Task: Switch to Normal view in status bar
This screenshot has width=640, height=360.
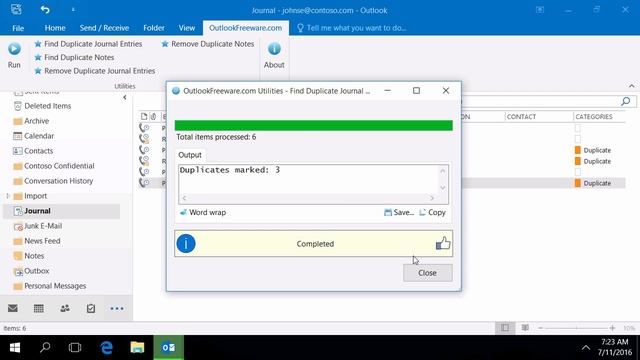Action: click(505, 328)
